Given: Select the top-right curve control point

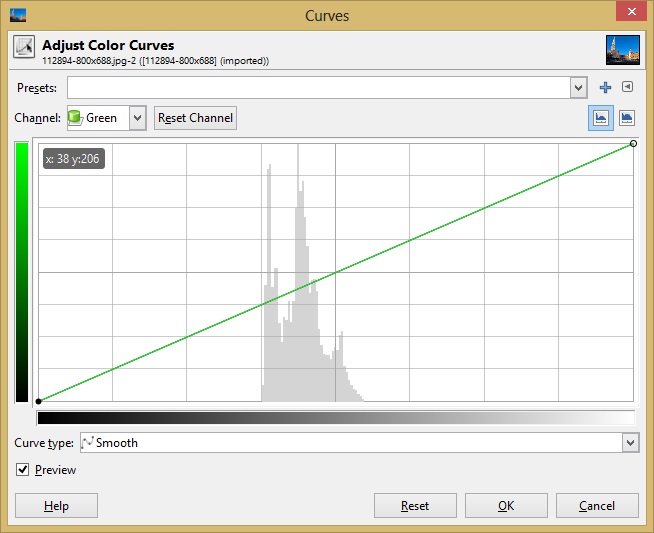Looking at the screenshot, I should pos(634,144).
